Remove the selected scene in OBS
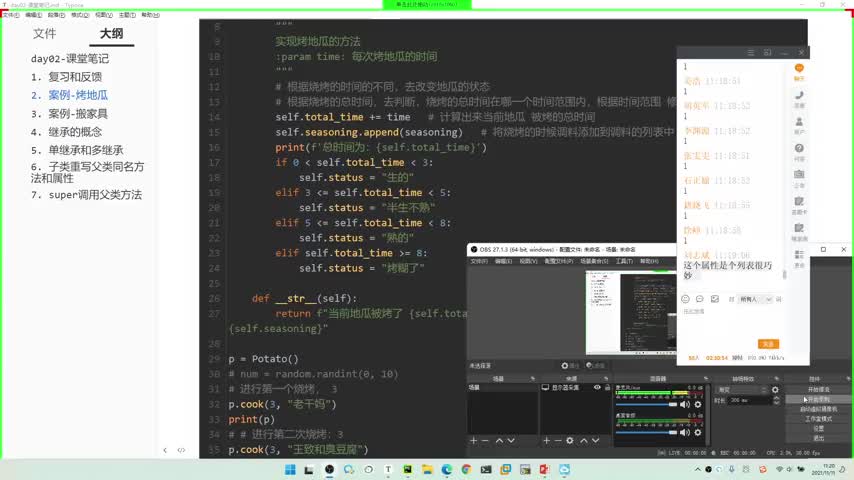 [x=485, y=440]
